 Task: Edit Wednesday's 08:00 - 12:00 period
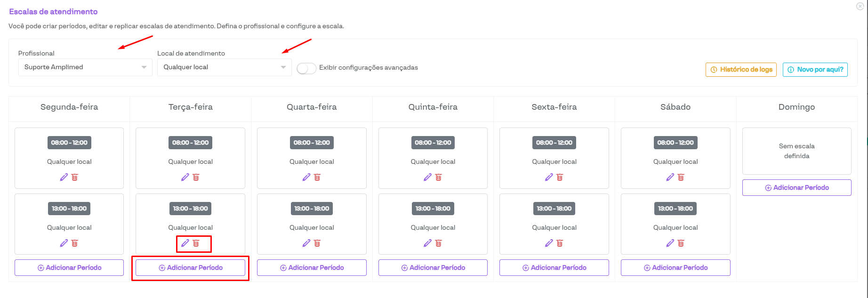(x=306, y=177)
